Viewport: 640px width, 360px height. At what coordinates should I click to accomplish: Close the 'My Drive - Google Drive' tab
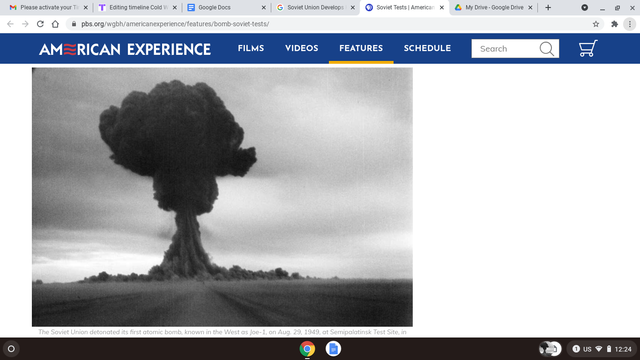[530, 7]
